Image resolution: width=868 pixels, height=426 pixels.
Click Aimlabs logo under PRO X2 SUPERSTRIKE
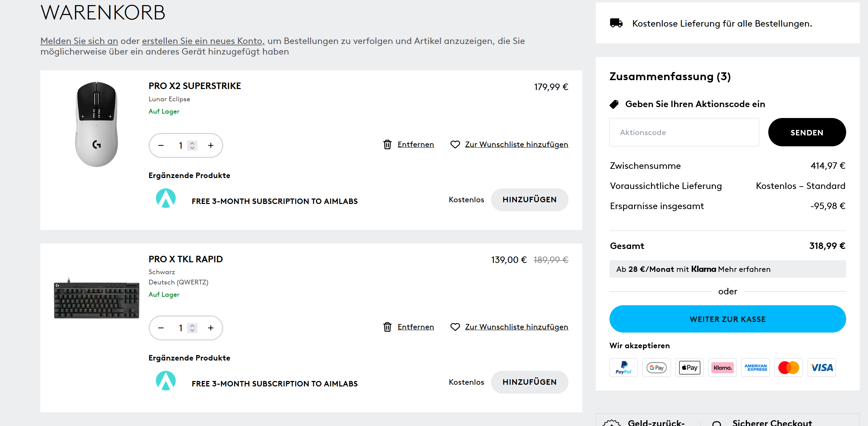[x=166, y=199]
